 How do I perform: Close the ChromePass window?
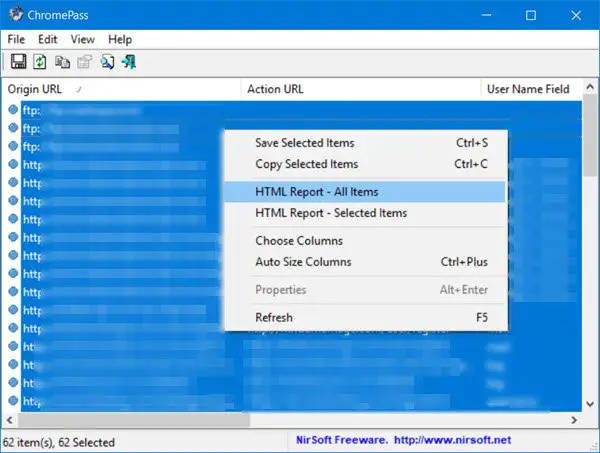point(576,15)
